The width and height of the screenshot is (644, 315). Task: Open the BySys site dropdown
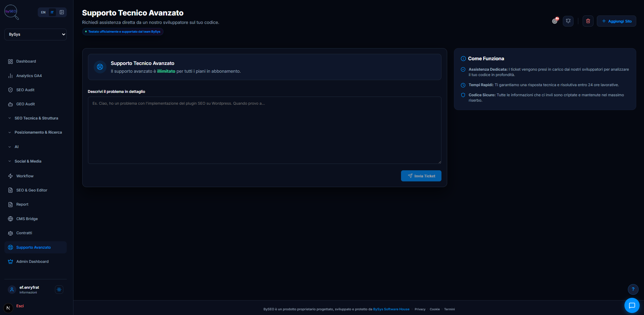pyautogui.click(x=35, y=34)
